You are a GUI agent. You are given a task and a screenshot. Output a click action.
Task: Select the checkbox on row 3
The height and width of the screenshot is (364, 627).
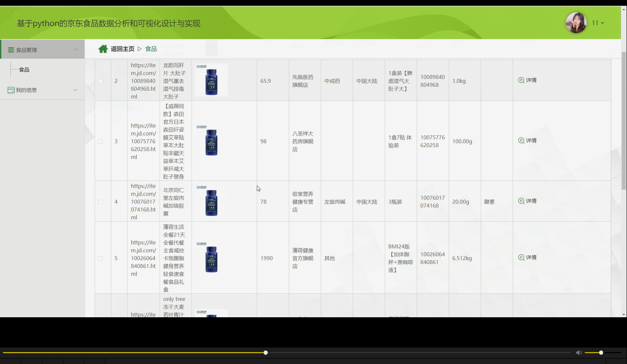point(100,141)
